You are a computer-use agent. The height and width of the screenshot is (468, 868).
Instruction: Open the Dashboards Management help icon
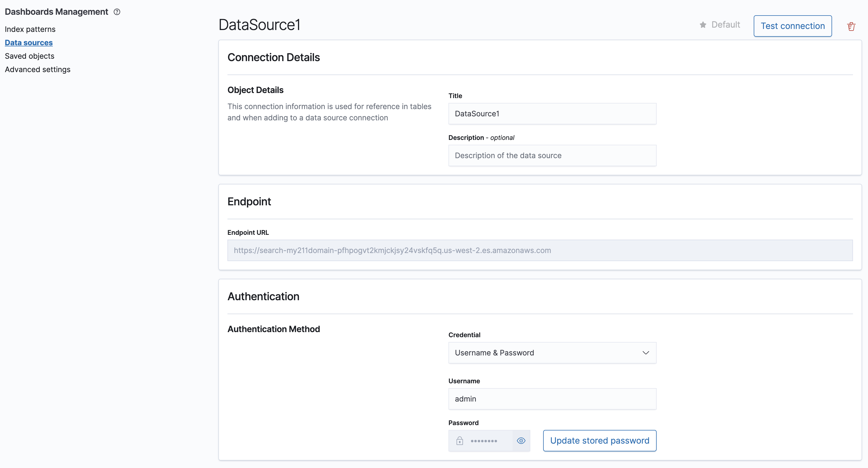(x=117, y=12)
